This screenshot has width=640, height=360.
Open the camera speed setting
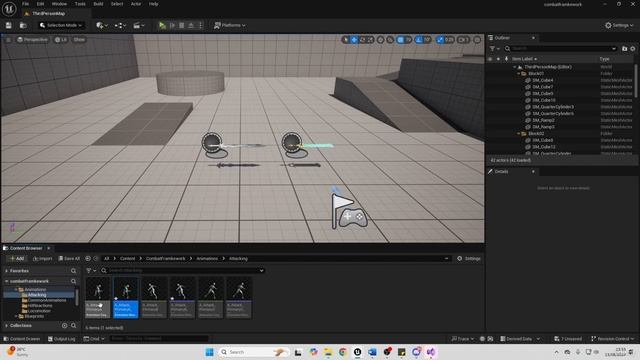463,40
